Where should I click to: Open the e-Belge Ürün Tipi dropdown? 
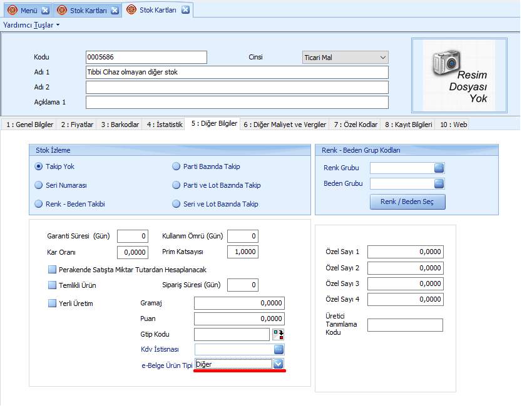279,364
